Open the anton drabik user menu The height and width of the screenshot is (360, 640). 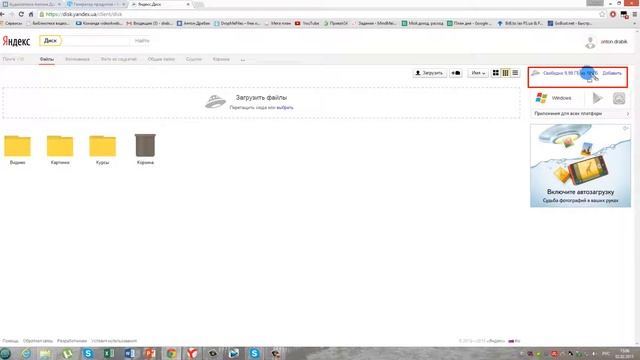click(614, 42)
